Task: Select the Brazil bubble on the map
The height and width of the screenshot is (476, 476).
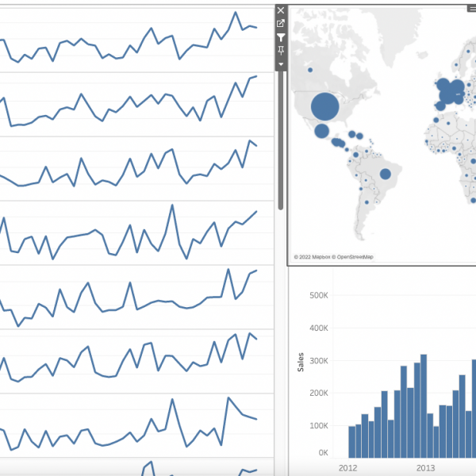Action: click(386, 174)
